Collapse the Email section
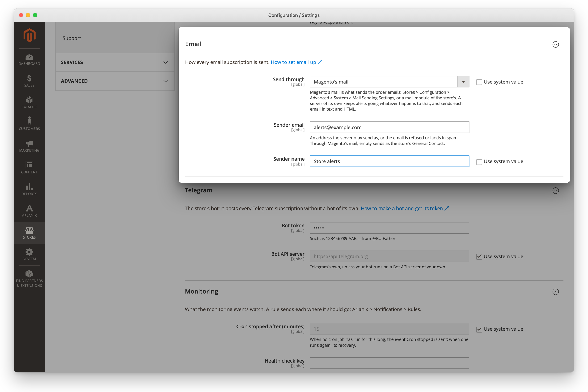The image size is (588, 392). [x=555, y=44]
